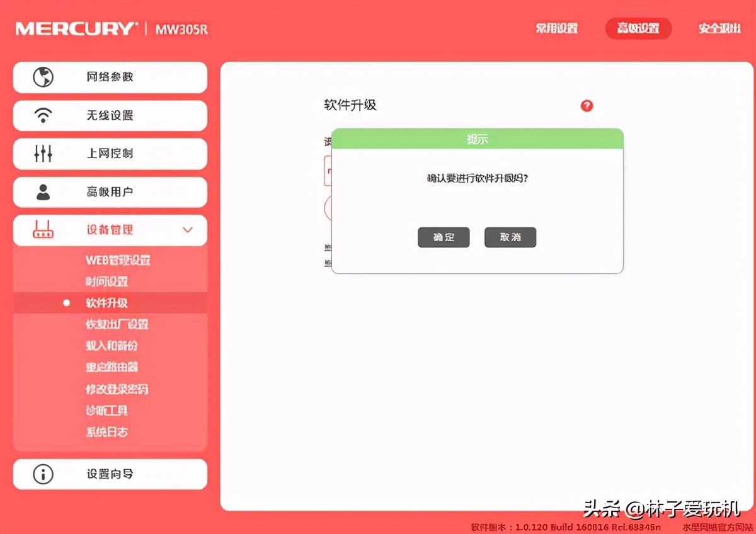Select 重启路由器 in sidebar
The image size is (756, 534).
click(x=112, y=367)
